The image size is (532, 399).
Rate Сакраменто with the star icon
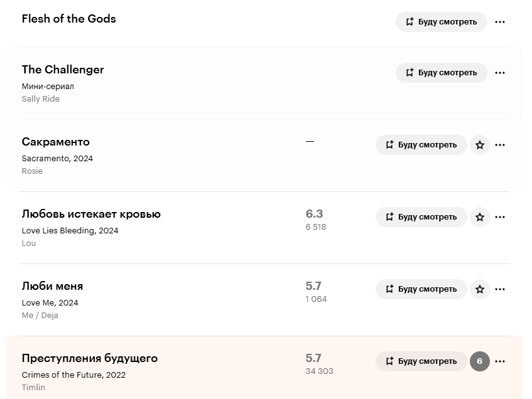tap(479, 145)
